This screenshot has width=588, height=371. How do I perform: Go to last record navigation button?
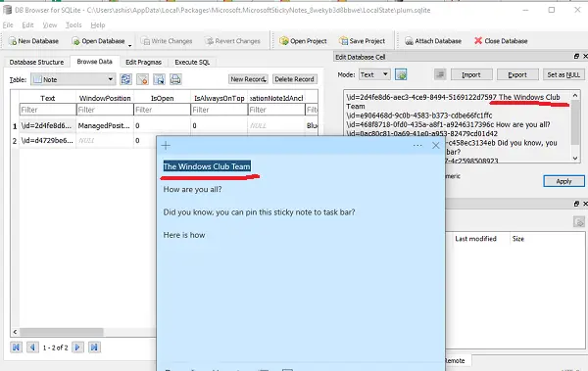(x=94, y=348)
